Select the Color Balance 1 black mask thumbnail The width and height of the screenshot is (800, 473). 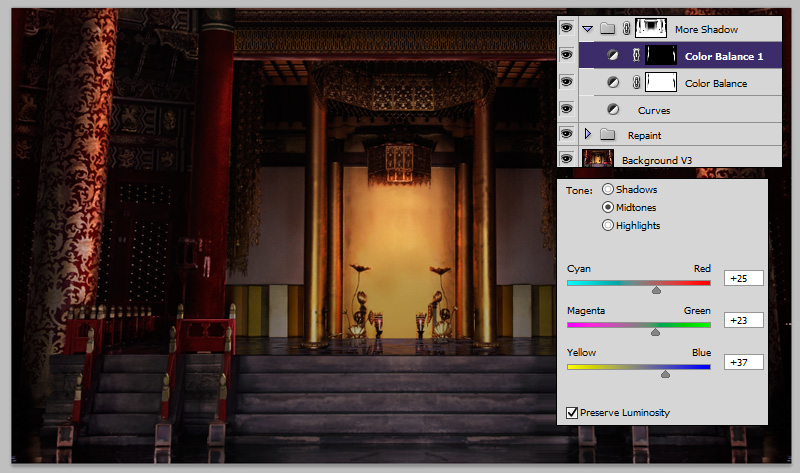pos(661,55)
